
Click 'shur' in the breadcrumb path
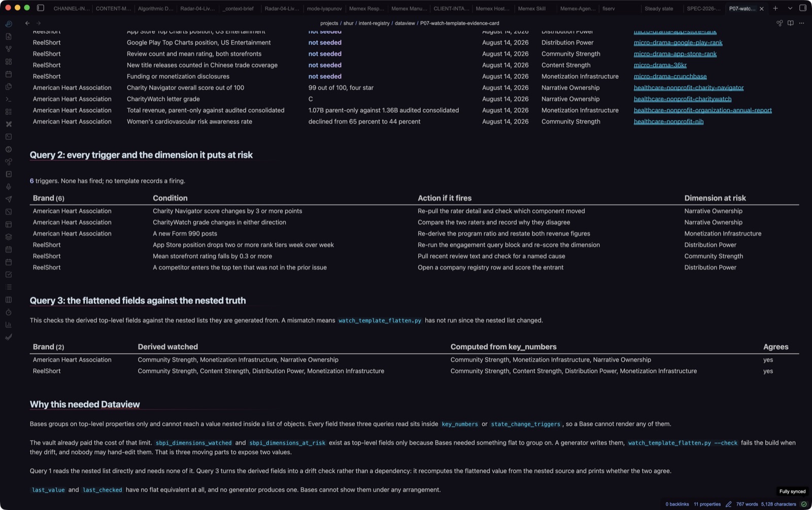coord(348,23)
